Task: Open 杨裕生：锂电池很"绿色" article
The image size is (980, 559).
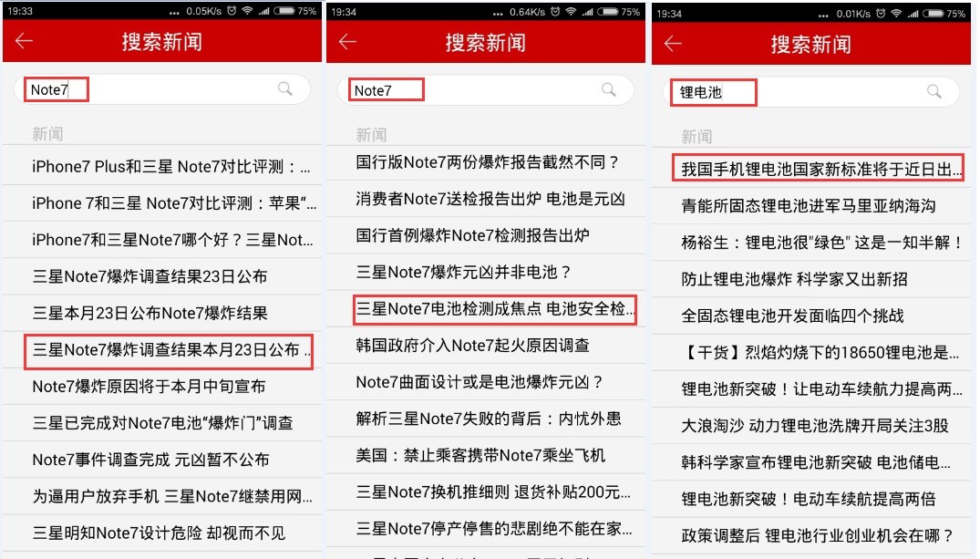Action: [811, 243]
